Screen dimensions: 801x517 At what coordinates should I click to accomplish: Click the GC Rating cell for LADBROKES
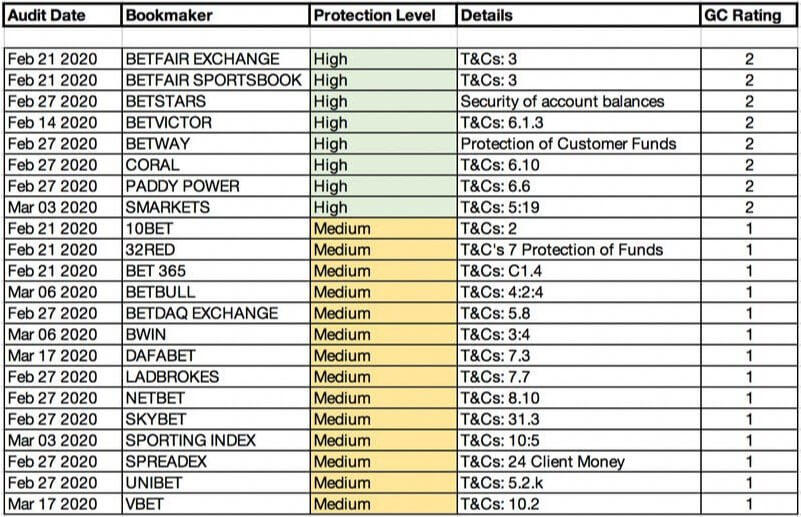pyautogui.click(x=749, y=376)
